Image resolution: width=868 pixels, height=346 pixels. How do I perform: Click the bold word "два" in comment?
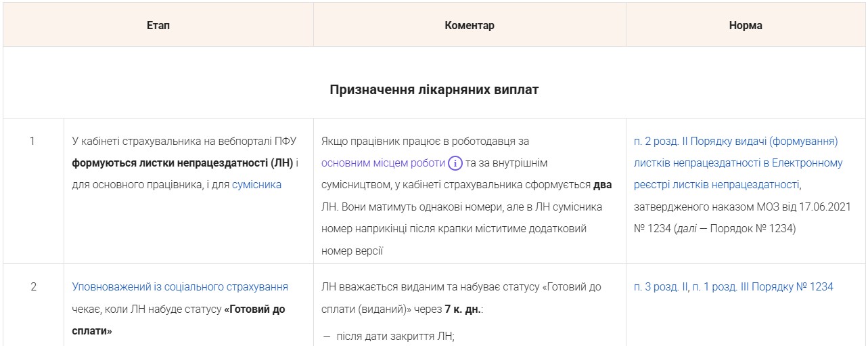click(x=602, y=184)
